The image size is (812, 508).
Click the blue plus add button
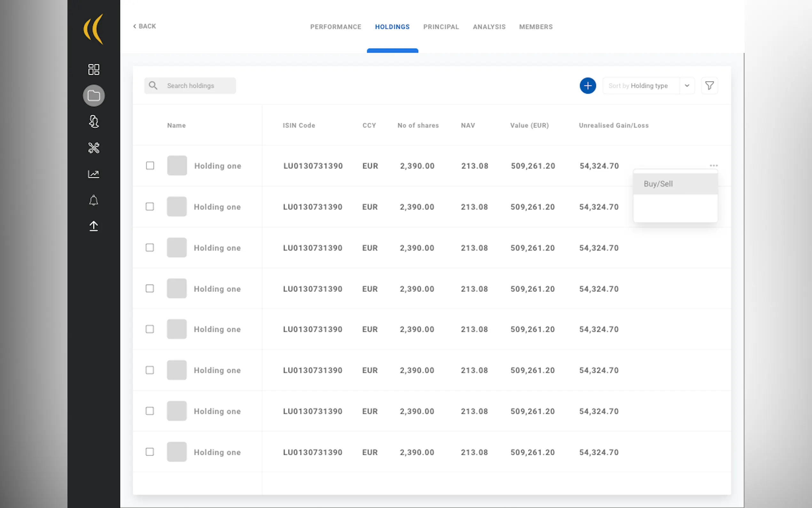pos(588,86)
